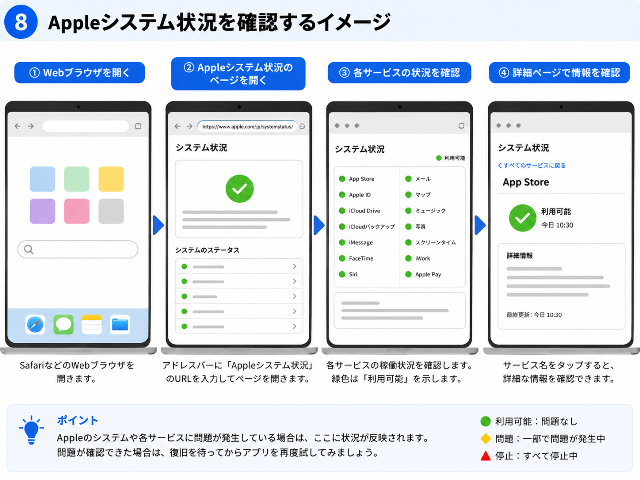Open the iMessage service entry
Viewport: 640px width, 480px height.
[x=356, y=242]
